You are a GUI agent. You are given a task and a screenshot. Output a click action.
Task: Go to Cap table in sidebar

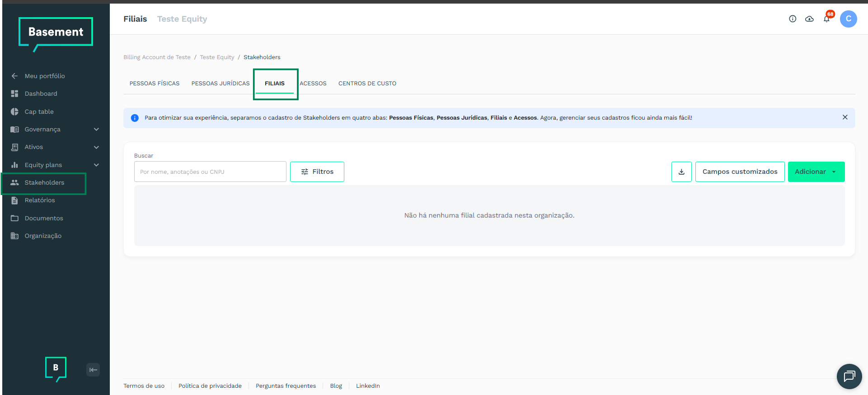tap(39, 112)
